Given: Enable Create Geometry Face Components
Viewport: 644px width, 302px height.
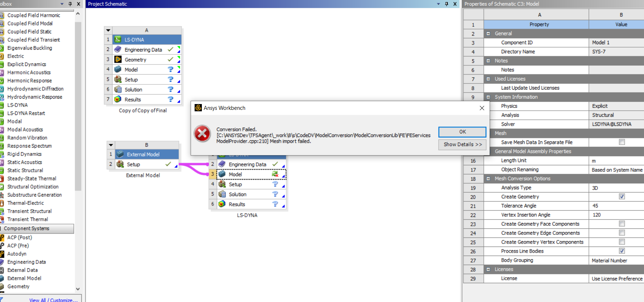Looking at the screenshot, I should click(x=622, y=224).
